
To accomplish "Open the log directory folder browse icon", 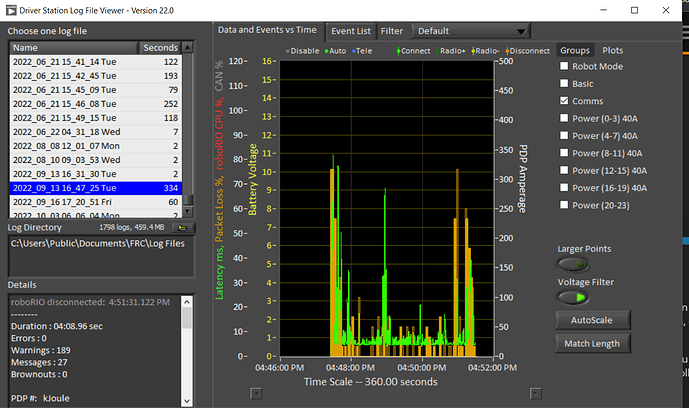I will point(183,227).
